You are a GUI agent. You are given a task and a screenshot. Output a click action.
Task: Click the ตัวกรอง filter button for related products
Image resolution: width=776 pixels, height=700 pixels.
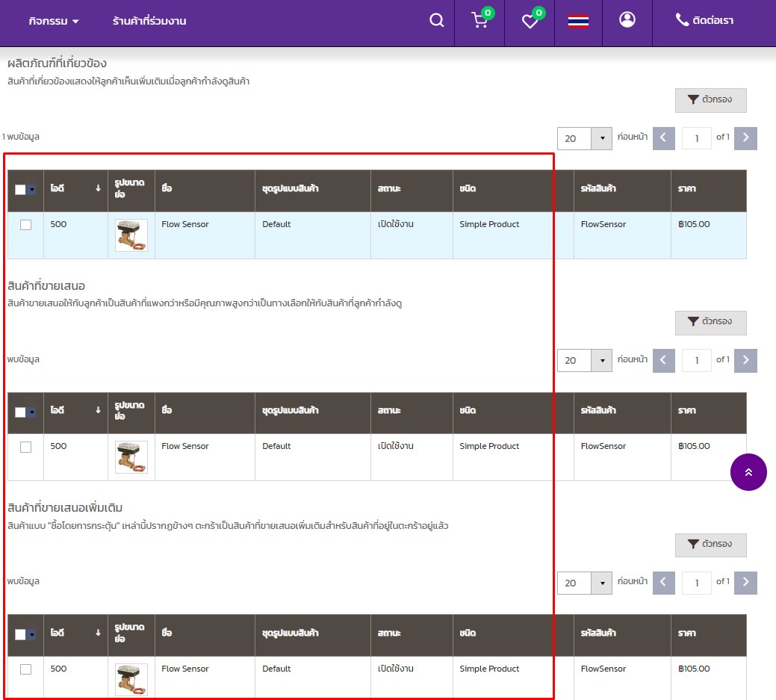coord(710,100)
